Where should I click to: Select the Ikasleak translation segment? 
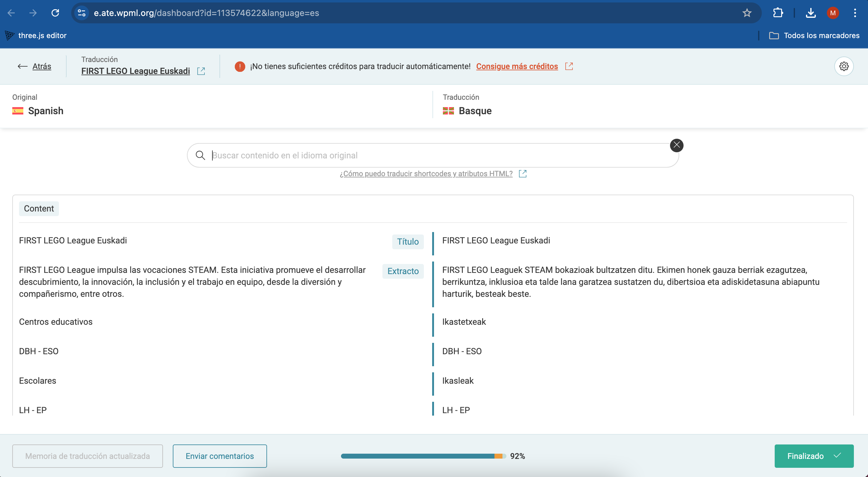pos(458,381)
